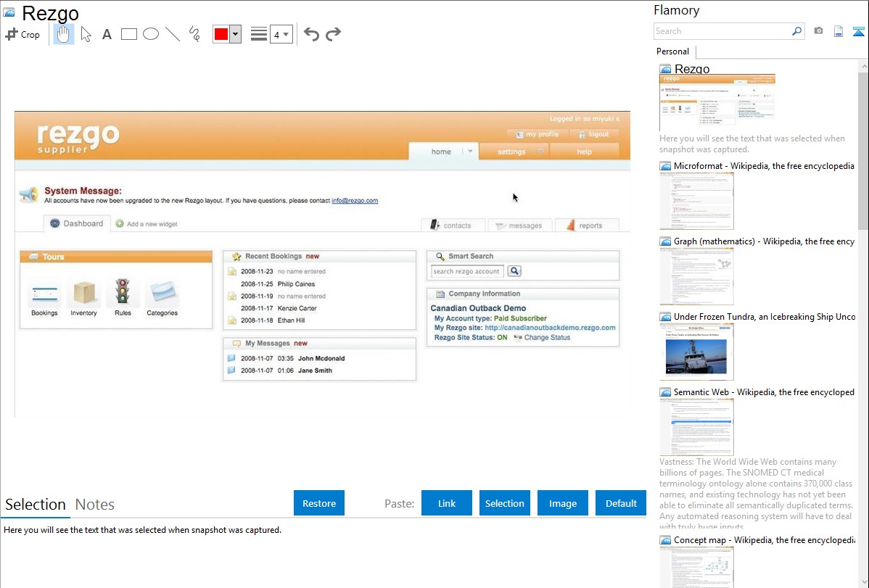Click the camera capture icon

[818, 31]
